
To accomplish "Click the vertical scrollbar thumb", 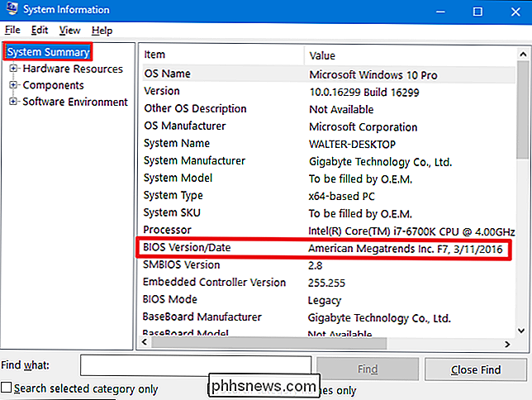I will click(522, 110).
